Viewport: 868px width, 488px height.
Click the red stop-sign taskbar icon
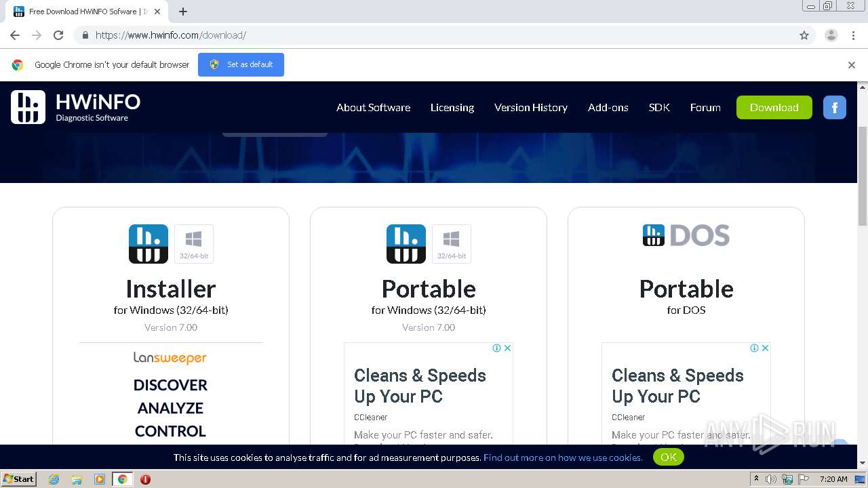(145, 479)
